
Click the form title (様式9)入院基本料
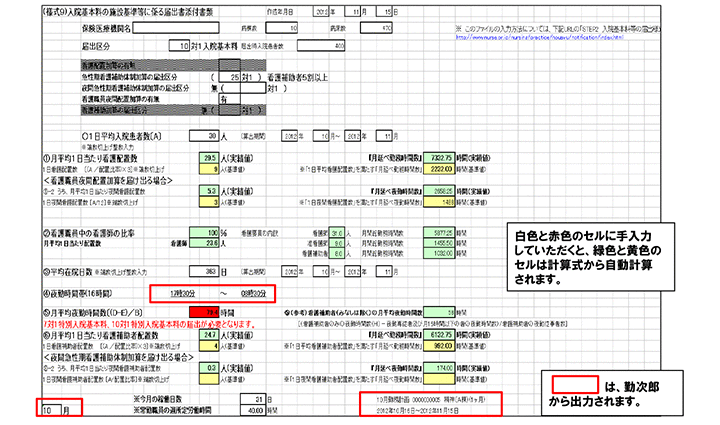[x=128, y=12]
